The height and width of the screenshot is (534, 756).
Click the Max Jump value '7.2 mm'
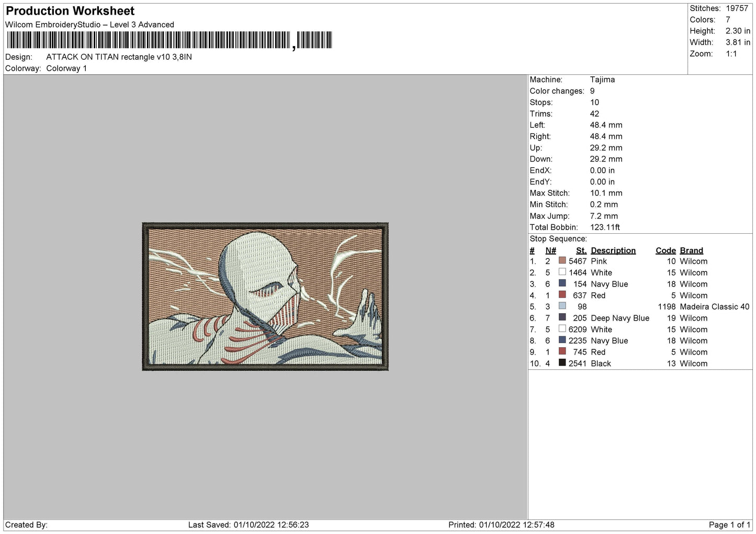[x=604, y=216]
